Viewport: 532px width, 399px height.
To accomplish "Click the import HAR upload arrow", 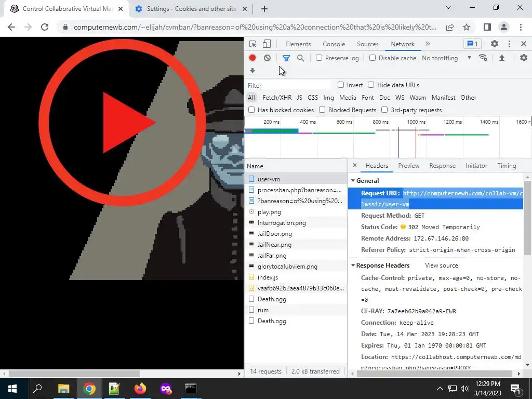I will [x=502, y=58].
